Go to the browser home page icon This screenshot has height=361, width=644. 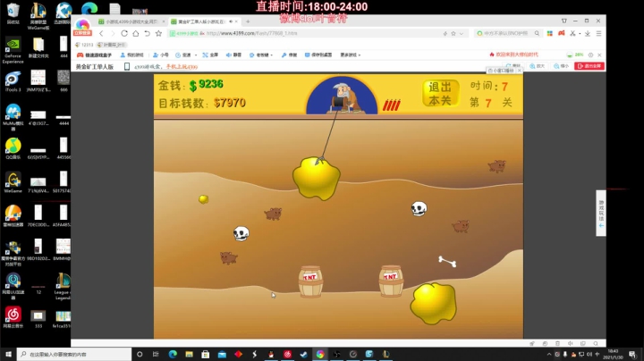coord(136,33)
